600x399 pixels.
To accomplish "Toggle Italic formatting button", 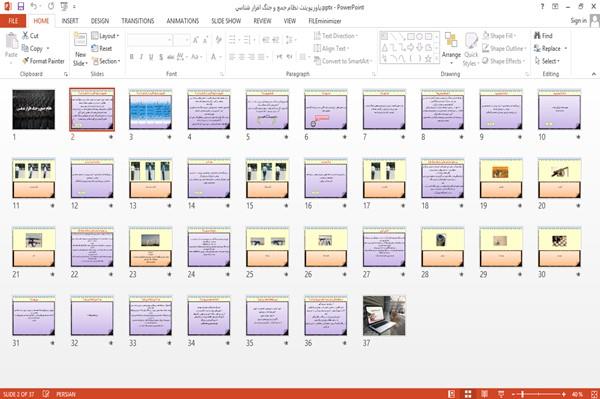I will pyautogui.click(x=141, y=57).
